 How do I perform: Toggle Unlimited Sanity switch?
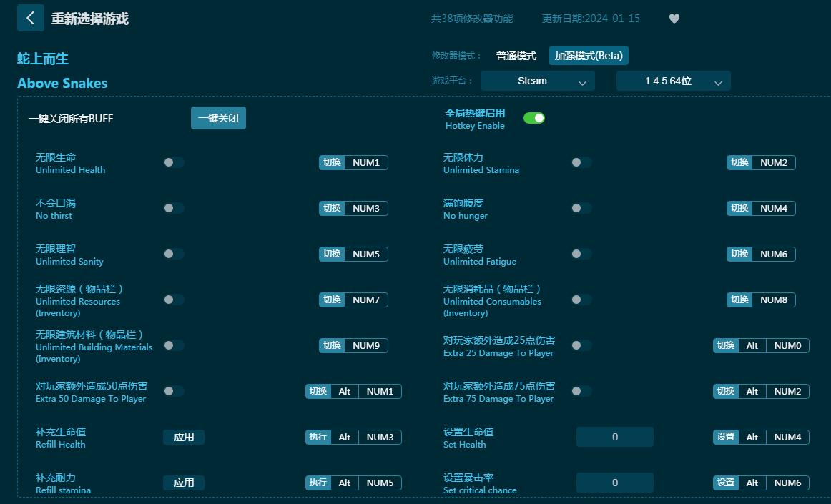173,254
